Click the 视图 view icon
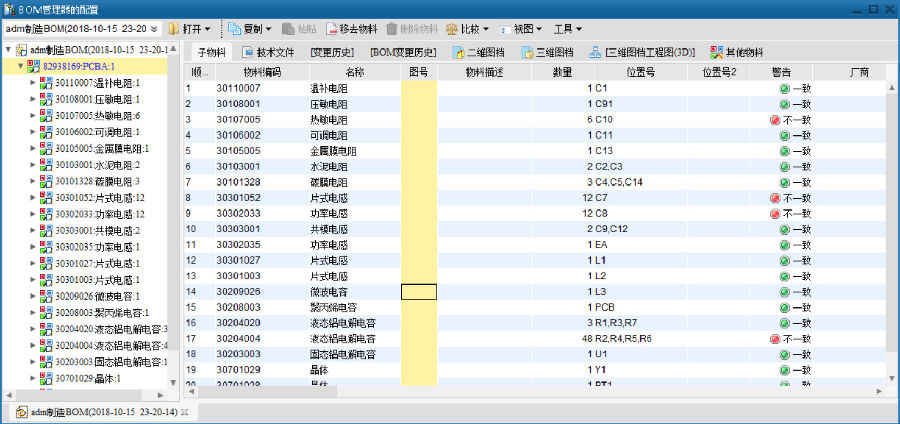Image resolution: width=900 pixels, height=424 pixels. [x=504, y=29]
